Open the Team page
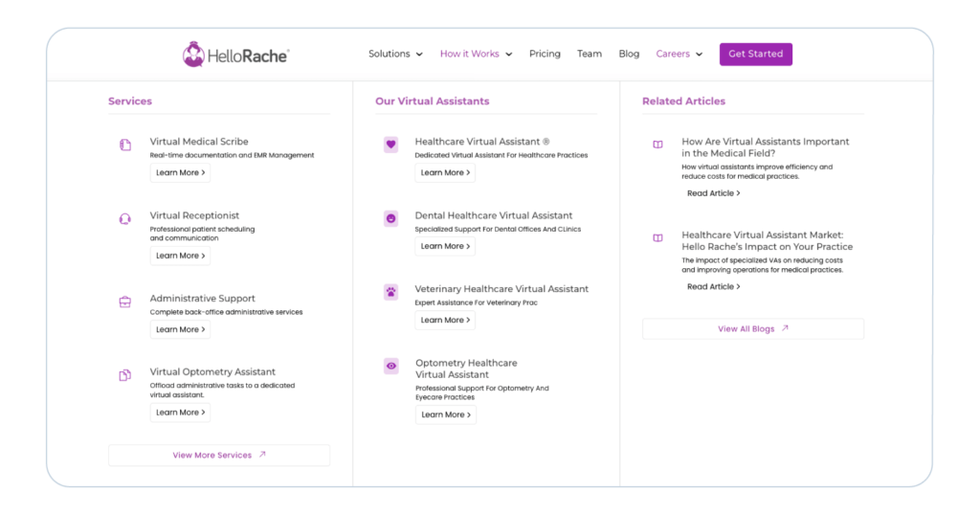 click(590, 54)
